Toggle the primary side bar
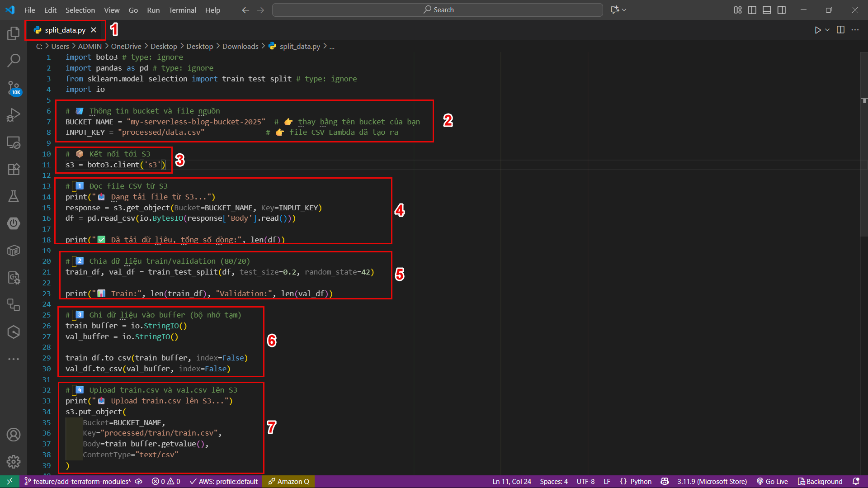Viewport: 868px width, 488px height. (752, 10)
